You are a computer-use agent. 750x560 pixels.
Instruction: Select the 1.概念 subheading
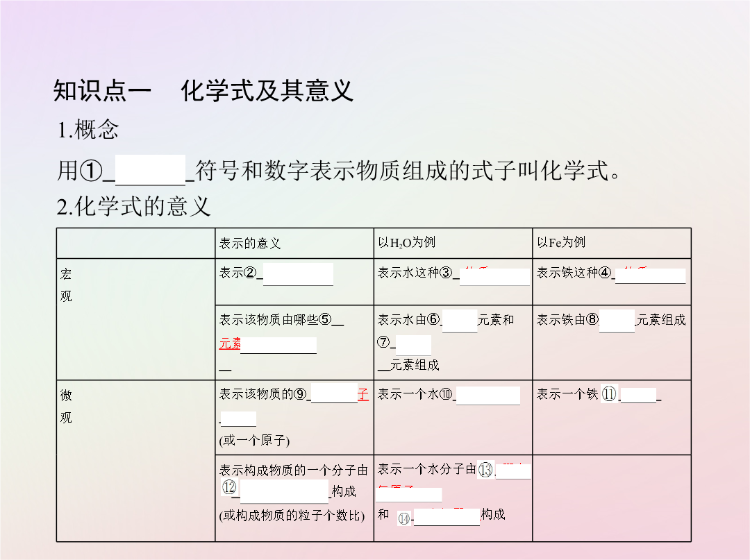(x=87, y=130)
